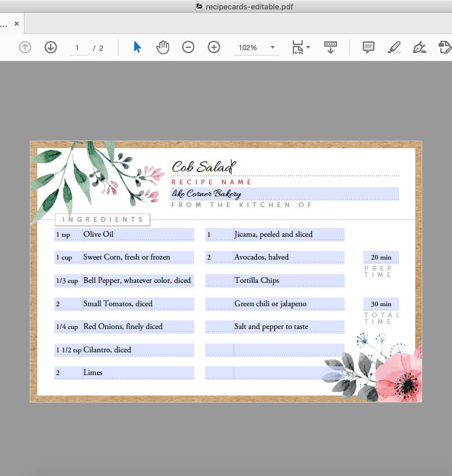Select Small Tomatos, diced field
The image size is (452, 476).
(138, 304)
